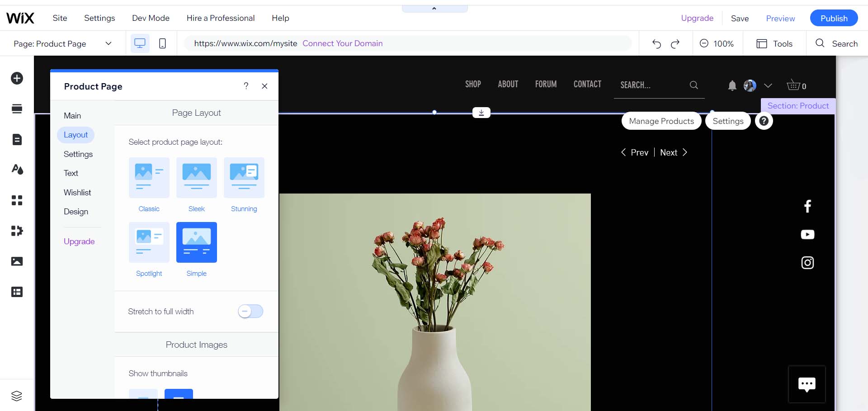Click the Publish button

coord(834,18)
